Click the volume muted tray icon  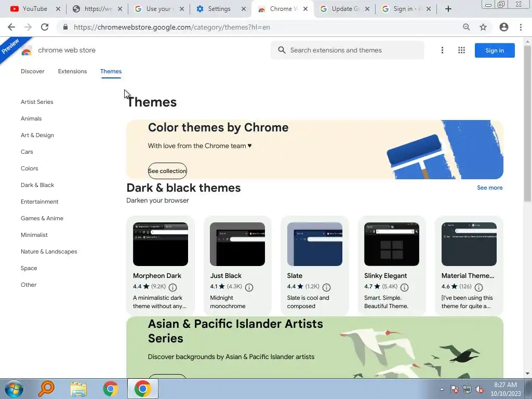click(480, 389)
